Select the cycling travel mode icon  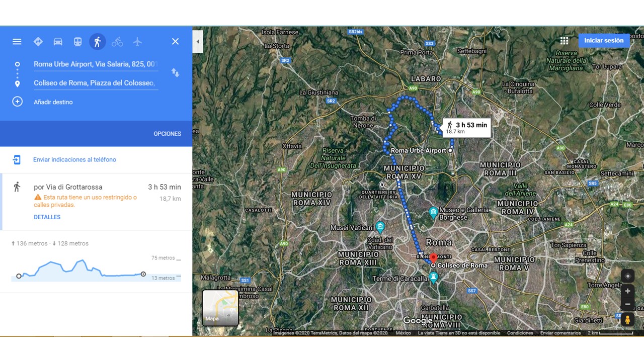point(117,42)
